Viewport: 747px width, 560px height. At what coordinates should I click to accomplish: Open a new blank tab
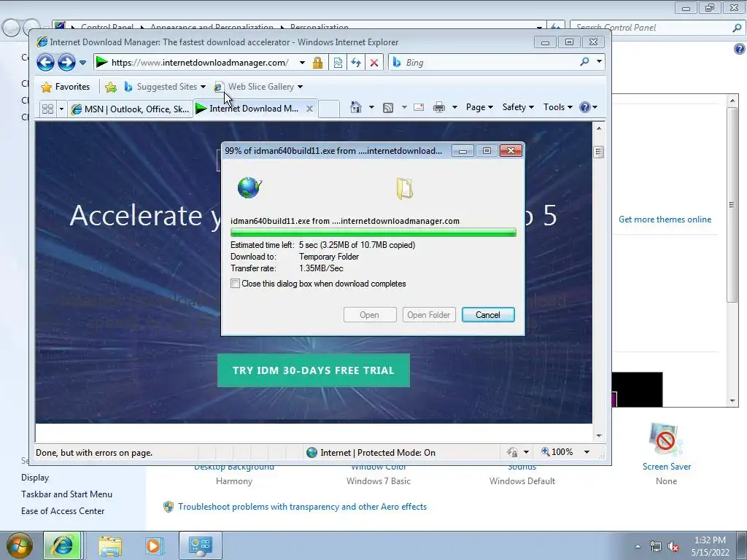[329, 109]
